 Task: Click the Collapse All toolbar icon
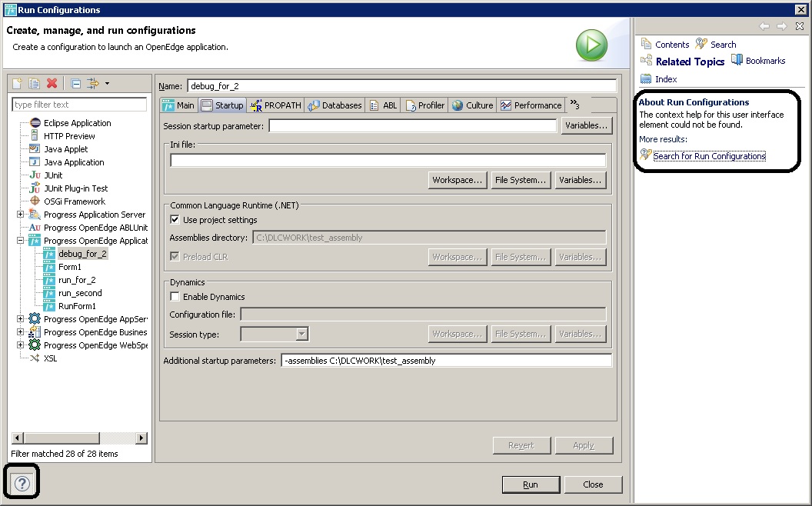point(75,83)
